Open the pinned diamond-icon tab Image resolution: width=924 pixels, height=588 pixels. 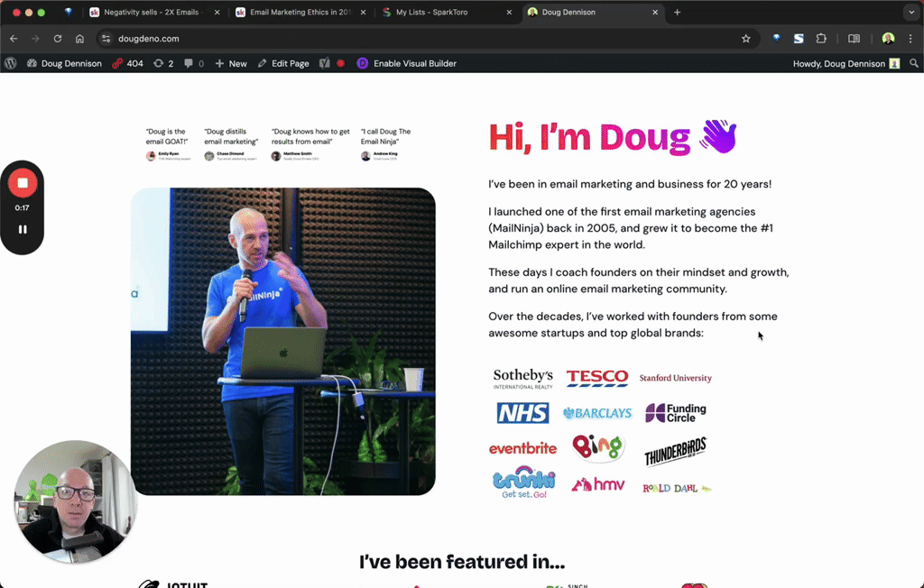point(69,12)
